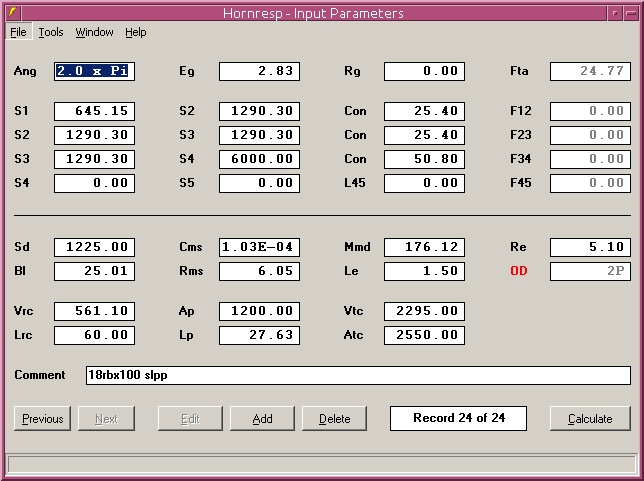Click the Rg input field

pyautogui.click(x=425, y=71)
